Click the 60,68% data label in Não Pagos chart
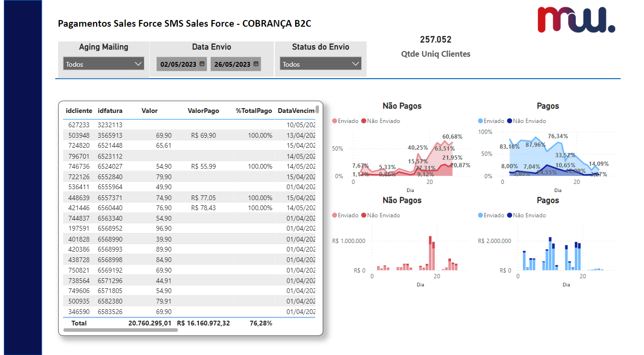Viewport: 644px width, 355px height. pos(452,137)
